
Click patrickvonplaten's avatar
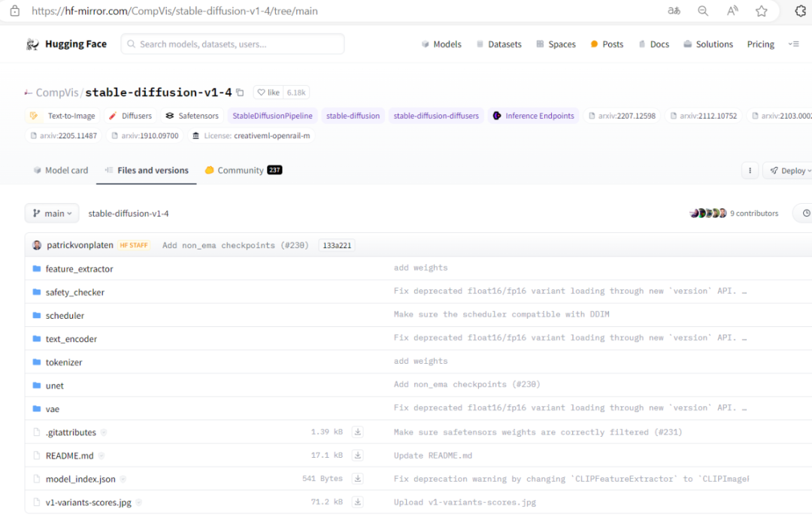37,245
